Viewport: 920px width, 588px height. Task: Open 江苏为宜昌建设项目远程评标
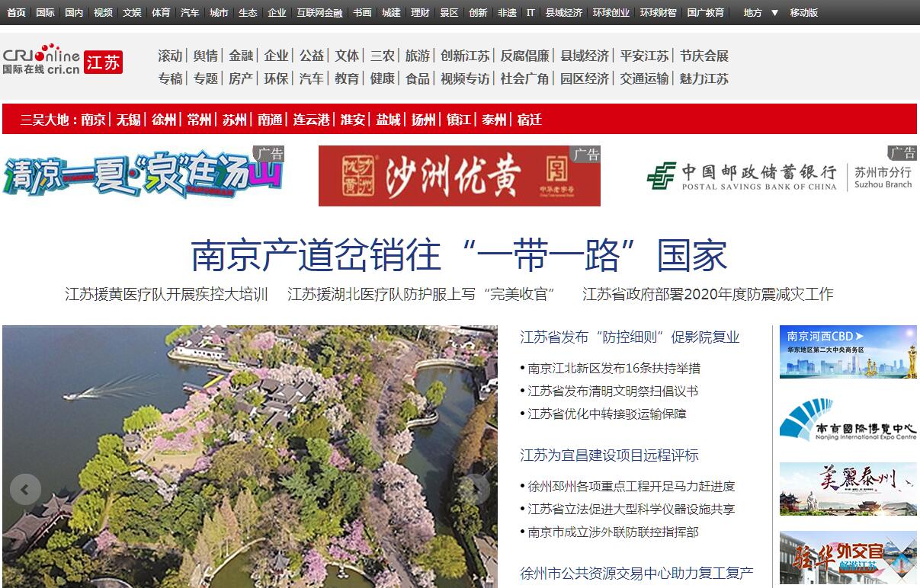pyautogui.click(x=610, y=455)
